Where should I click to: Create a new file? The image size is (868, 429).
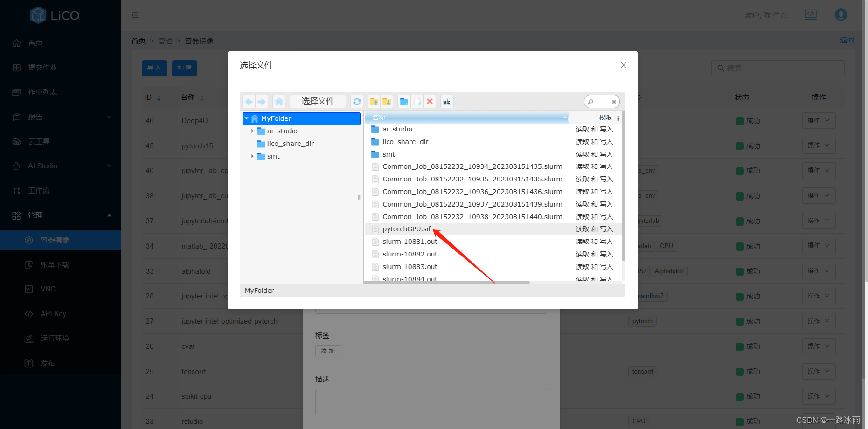(417, 101)
